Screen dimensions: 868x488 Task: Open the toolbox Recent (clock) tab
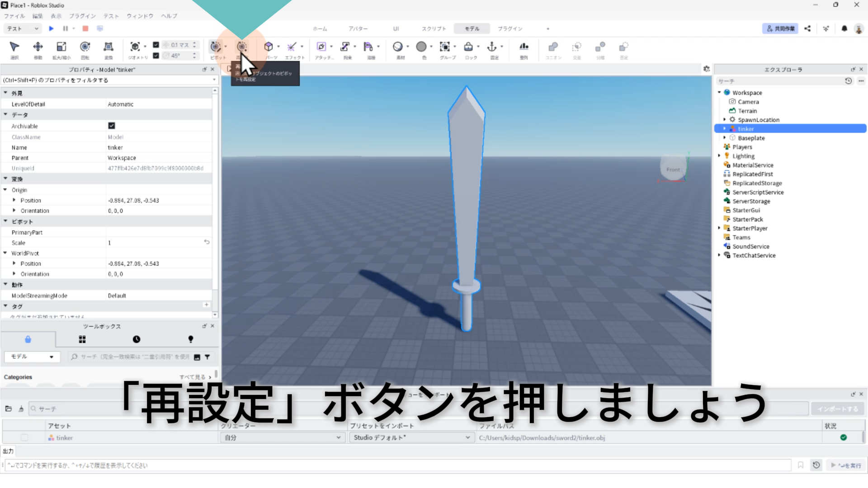point(137,339)
